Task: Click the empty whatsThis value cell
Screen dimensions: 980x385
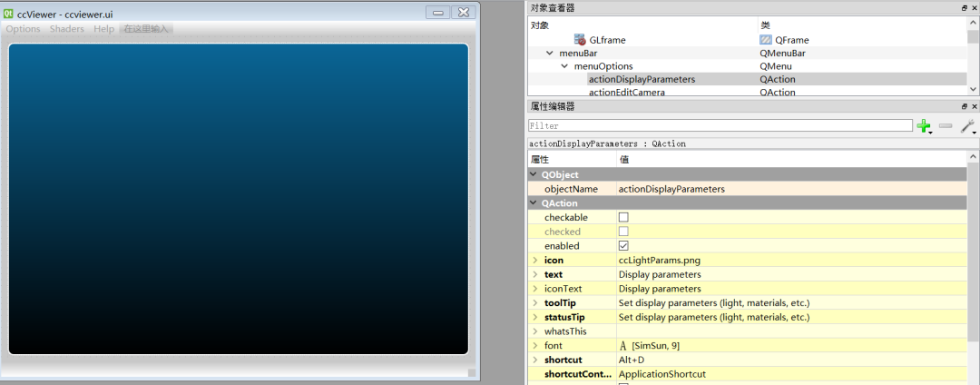Action: pyautogui.click(x=792, y=331)
